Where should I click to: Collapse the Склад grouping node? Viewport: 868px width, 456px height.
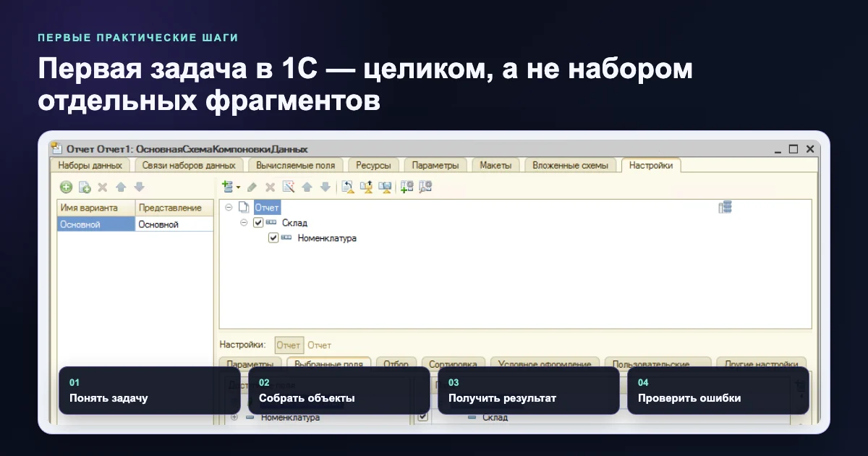click(x=244, y=223)
